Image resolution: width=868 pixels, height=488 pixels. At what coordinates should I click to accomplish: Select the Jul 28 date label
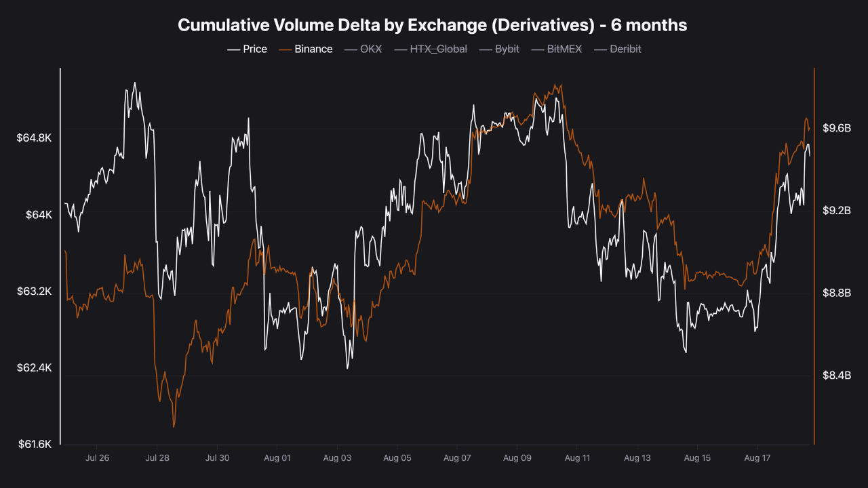point(157,458)
